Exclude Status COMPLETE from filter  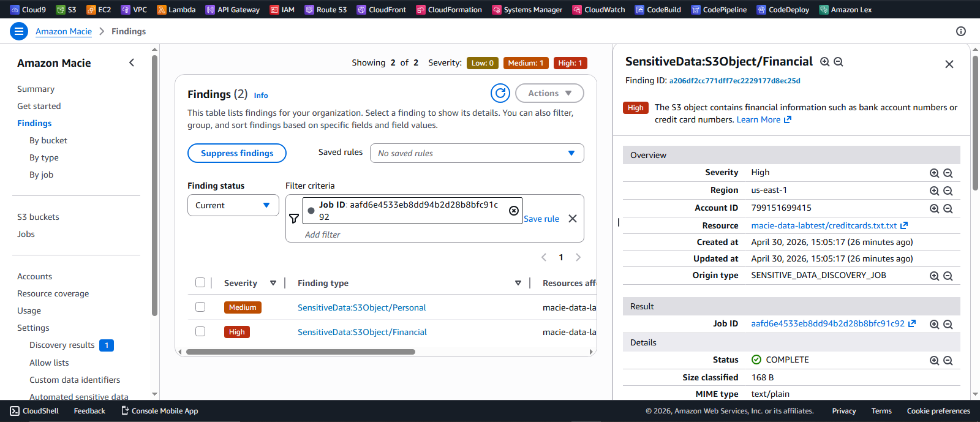pos(948,361)
